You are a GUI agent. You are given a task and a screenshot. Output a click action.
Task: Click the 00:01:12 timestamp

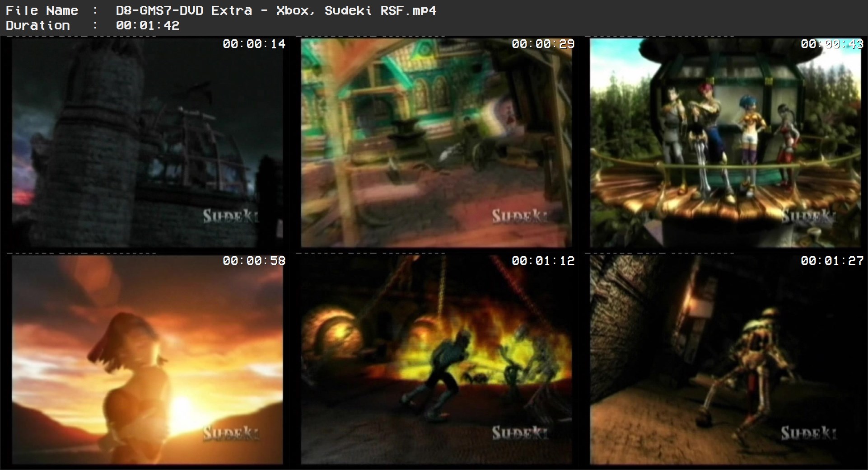(x=543, y=261)
